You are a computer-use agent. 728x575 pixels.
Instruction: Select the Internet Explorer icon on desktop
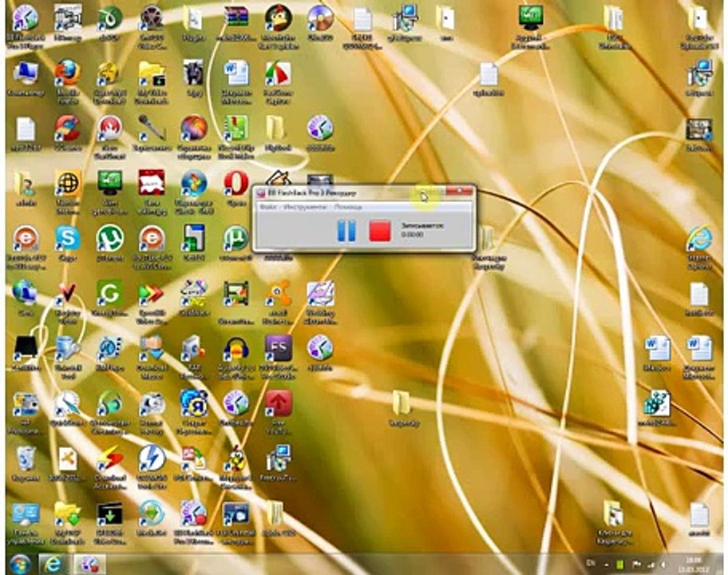(x=699, y=247)
